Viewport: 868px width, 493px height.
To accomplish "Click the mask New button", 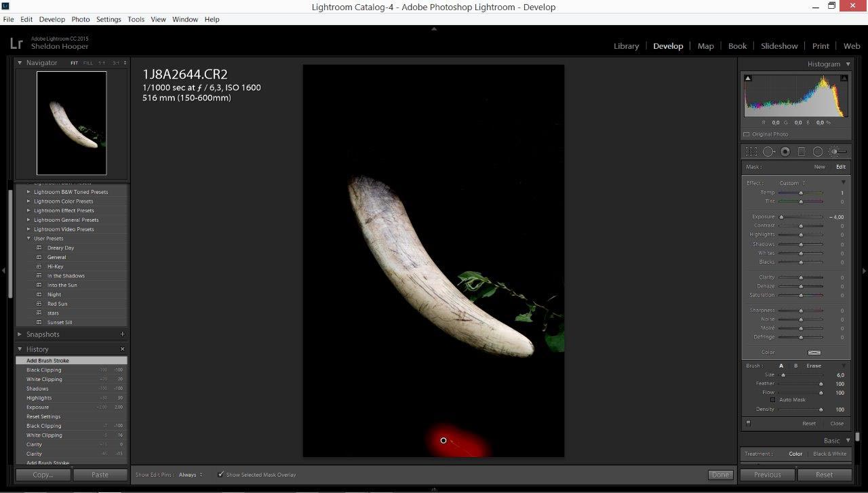I will click(x=819, y=167).
